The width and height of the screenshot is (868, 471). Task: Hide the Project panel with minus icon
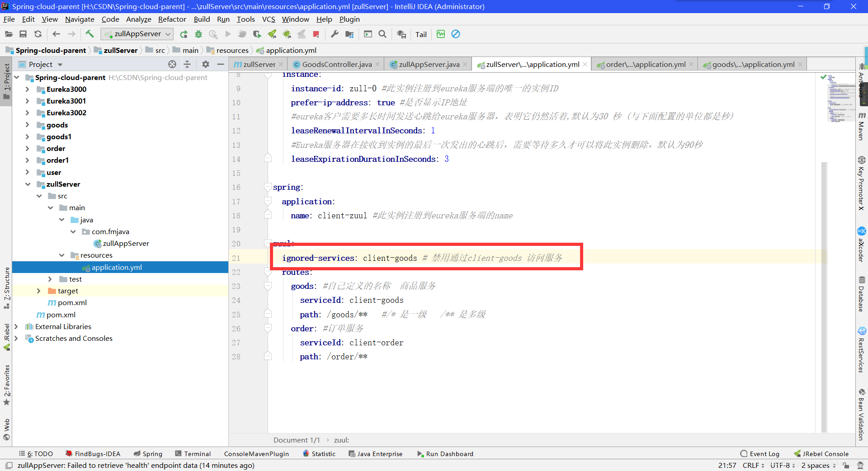tap(221, 64)
